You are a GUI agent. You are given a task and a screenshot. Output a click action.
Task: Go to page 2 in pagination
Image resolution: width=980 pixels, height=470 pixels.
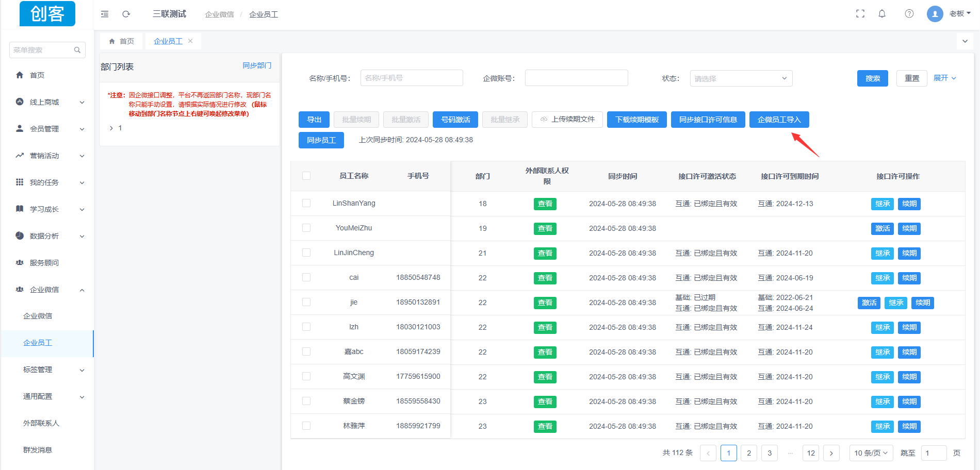pyautogui.click(x=749, y=453)
